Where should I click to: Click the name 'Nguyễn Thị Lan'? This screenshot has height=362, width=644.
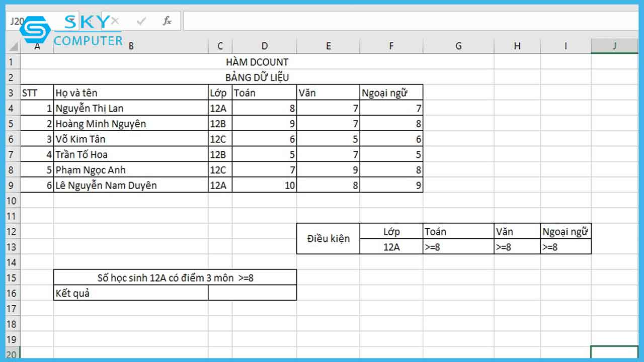[90, 108]
